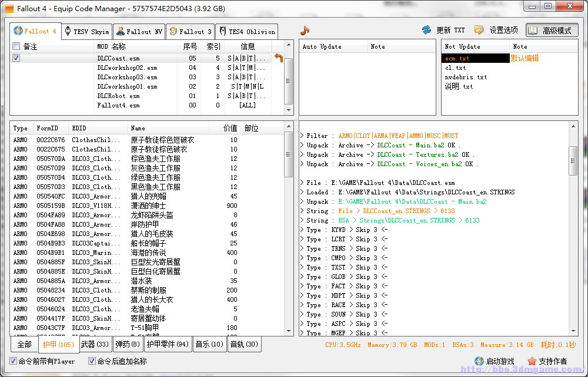Toggle the 备注 header checkbox

pyautogui.click(x=16, y=46)
